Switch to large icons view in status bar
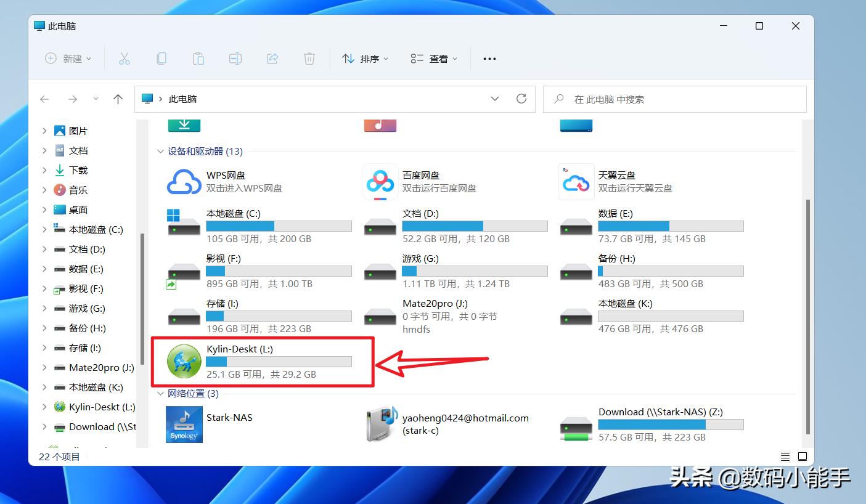The height and width of the screenshot is (504, 866). (x=802, y=457)
